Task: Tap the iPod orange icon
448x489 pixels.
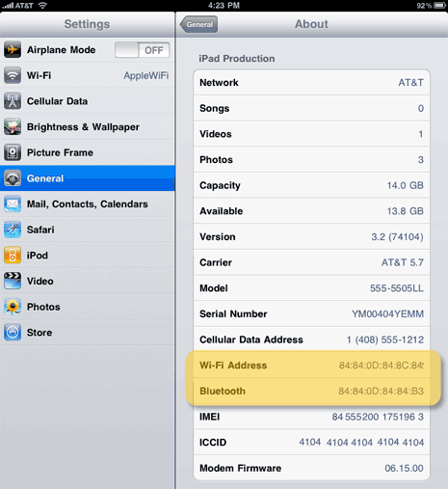Action: [13, 256]
